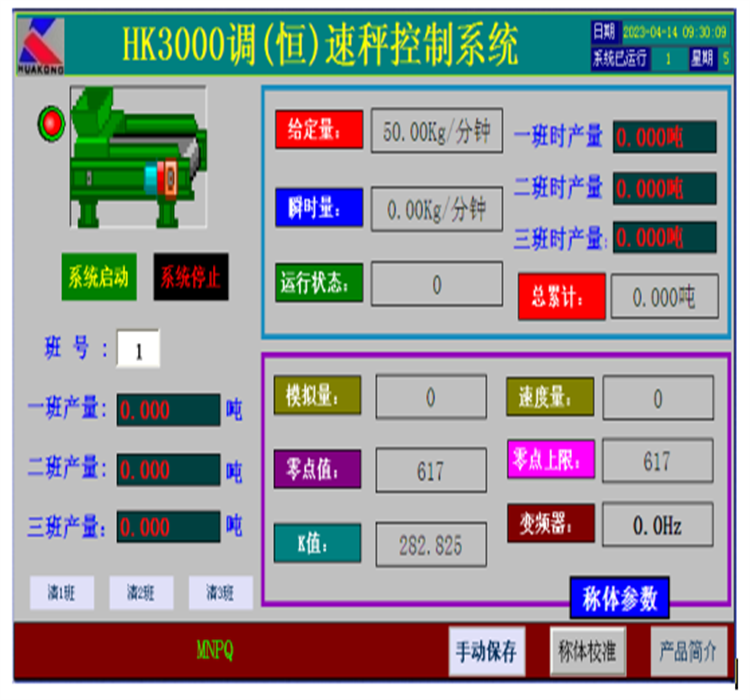Click the red 给定量 label
The image size is (750, 700).
319,129
